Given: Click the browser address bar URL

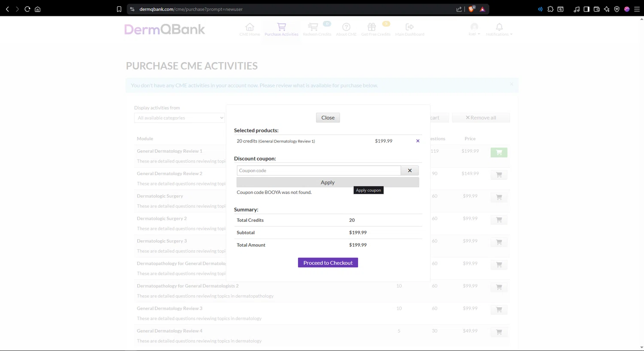Looking at the screenshot, I should (x=191, y=9).
